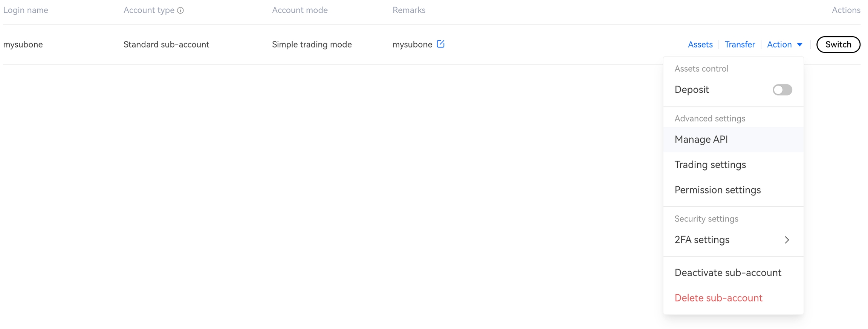Viewport: 868px width, 329px height.
Task: Click the red Delete sub-account option
Action: [x=718, y=298]
